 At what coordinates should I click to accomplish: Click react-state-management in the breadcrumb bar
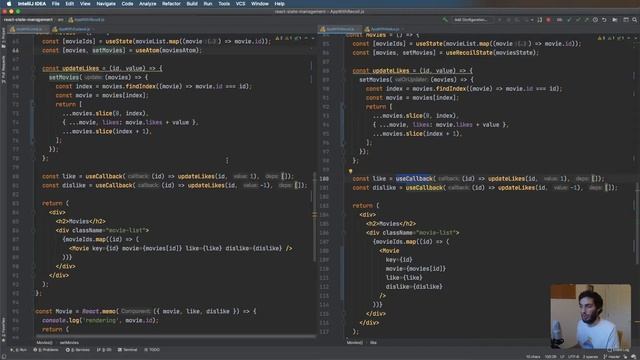[28, 20]
